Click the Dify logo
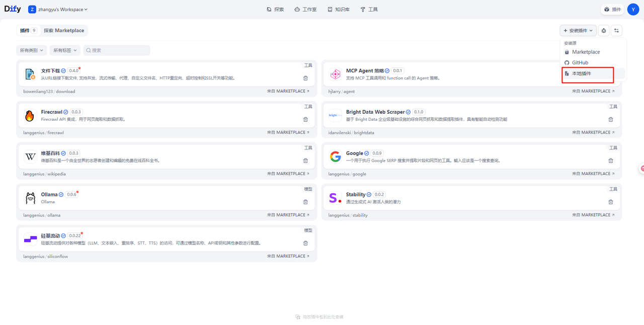The image size is (644, 325). 13,9
